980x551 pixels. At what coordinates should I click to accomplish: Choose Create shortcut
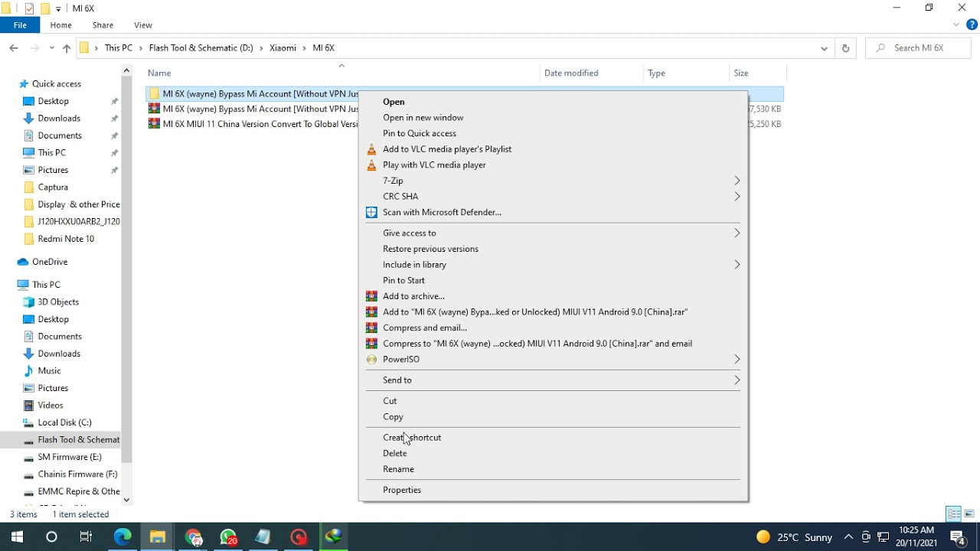coord(412,438)
